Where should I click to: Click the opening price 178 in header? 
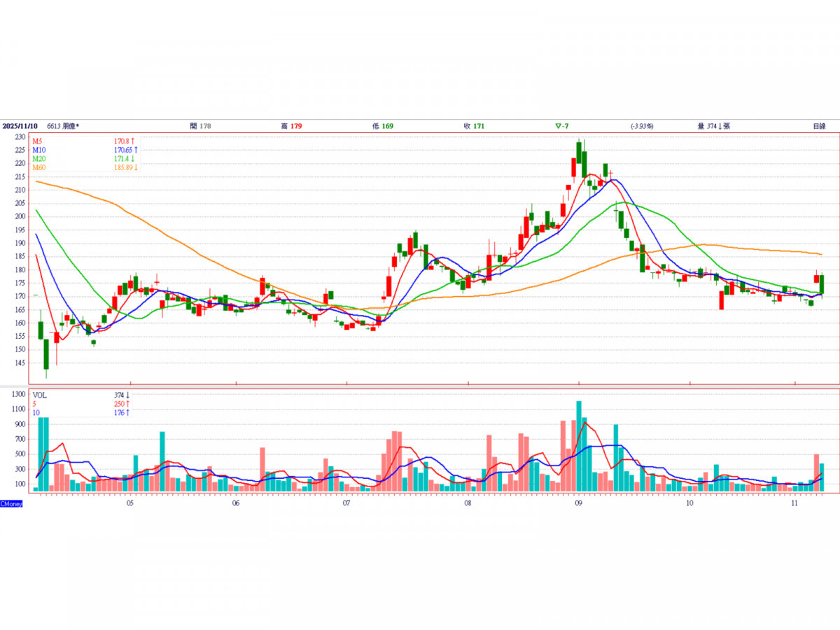point(204,126)
